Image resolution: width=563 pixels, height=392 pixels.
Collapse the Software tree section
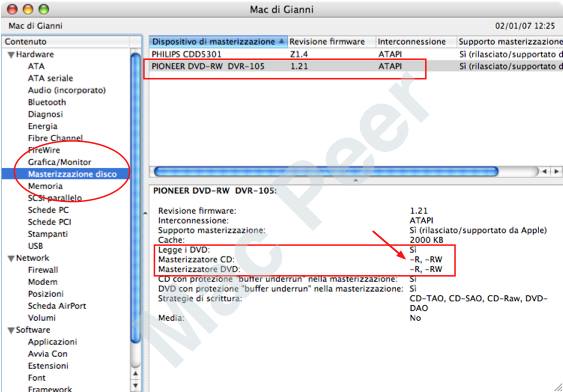tap(11, 330)
